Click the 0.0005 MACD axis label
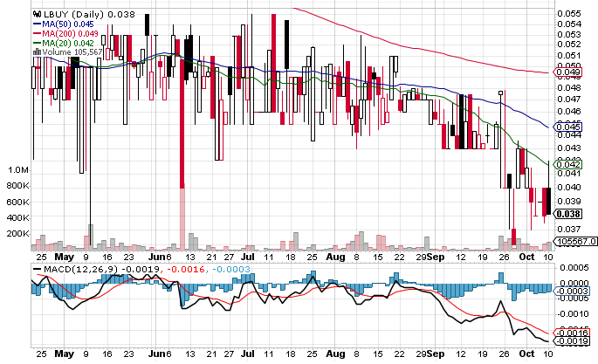 coord(574,268)
